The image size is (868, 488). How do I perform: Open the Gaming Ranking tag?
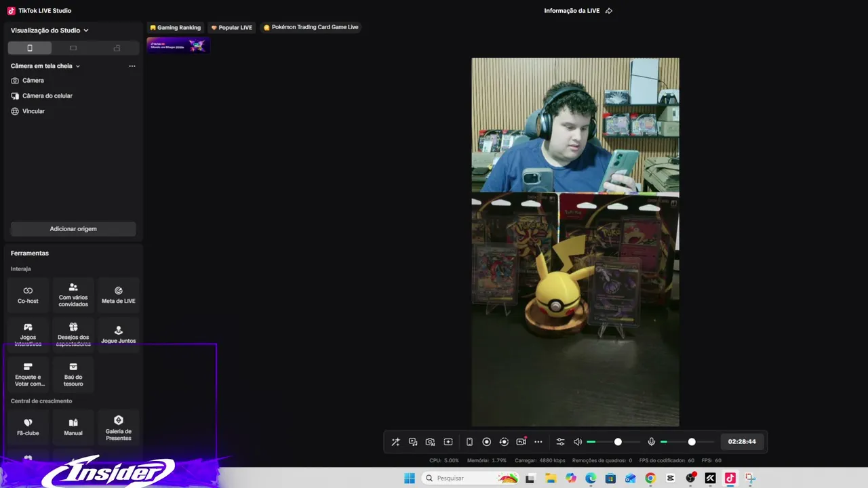coord(175,28)
